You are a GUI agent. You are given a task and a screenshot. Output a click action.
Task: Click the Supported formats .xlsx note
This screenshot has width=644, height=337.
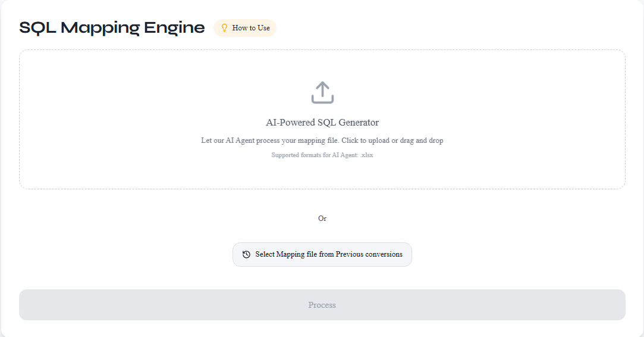(322, 155)
